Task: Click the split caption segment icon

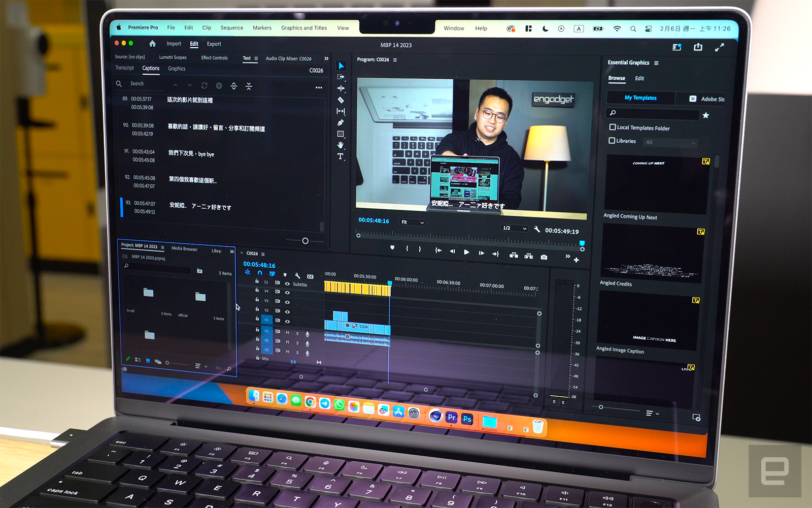Action: [x=233, y=86]
